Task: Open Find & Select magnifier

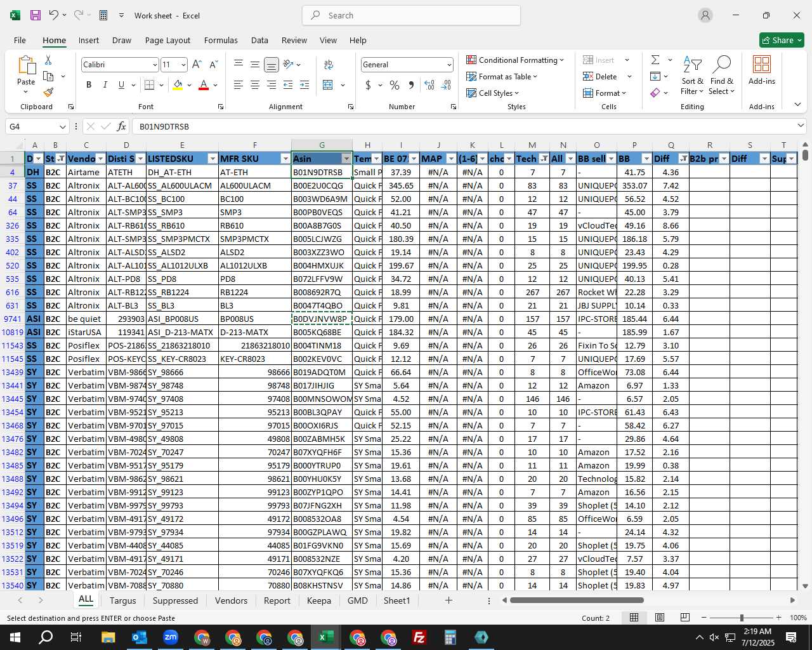Action: pyautogui.click(x=721, y=76)
